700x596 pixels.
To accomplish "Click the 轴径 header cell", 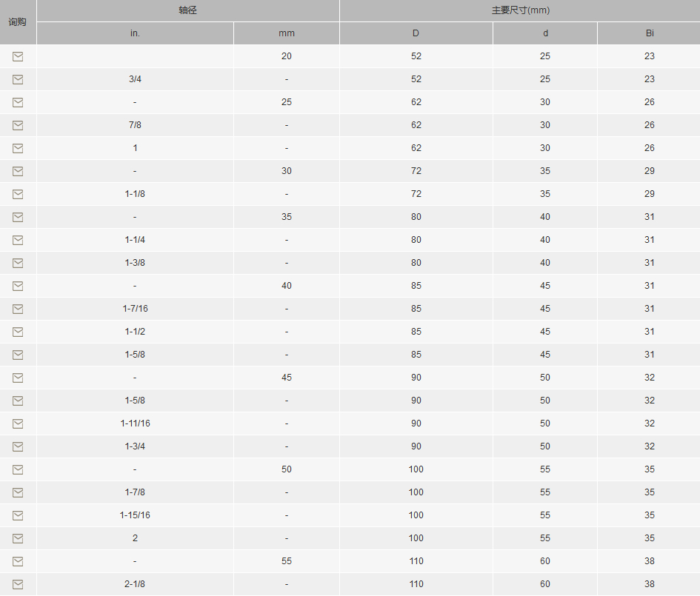I will [188, 10].
